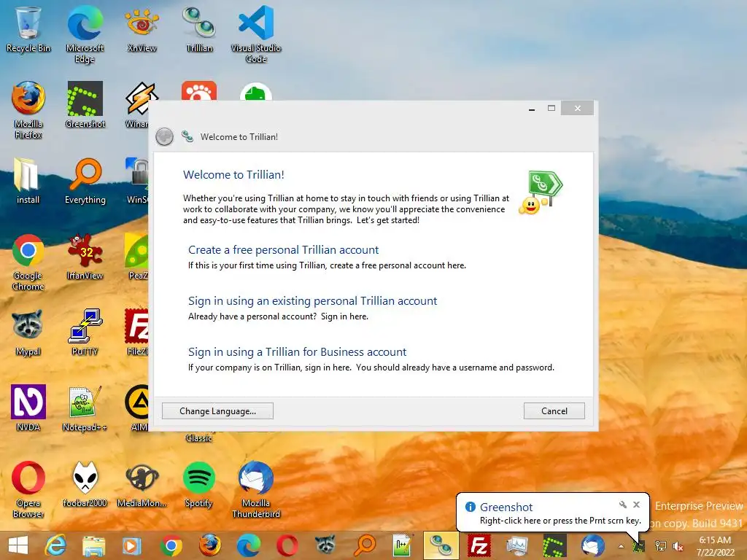Open Thunderbird from taskbar
This screenshot has width=747, height=560.
(x=593, y=545)
